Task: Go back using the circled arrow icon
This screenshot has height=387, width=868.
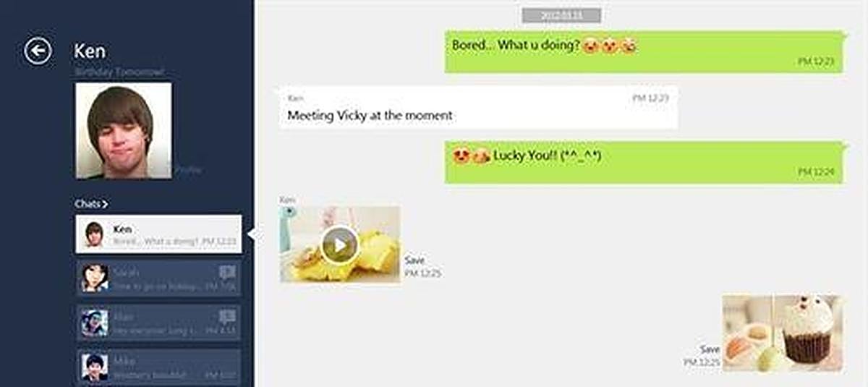Action: click(38, 51)
